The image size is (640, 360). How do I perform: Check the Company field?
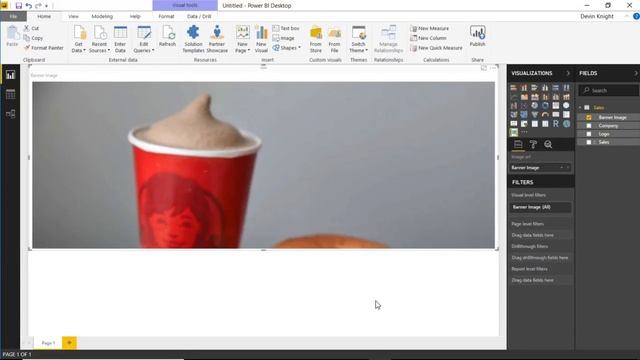click(x=589, y=126)
